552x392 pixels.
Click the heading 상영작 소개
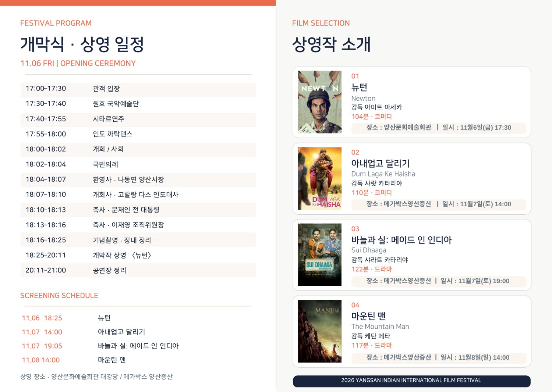pyautogui.click(x=331, y=44)
